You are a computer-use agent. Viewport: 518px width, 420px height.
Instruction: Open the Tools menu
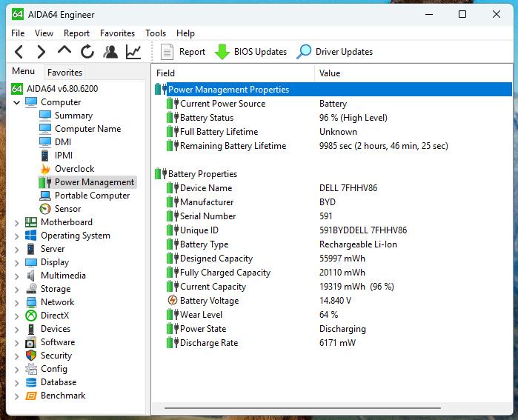156,33
